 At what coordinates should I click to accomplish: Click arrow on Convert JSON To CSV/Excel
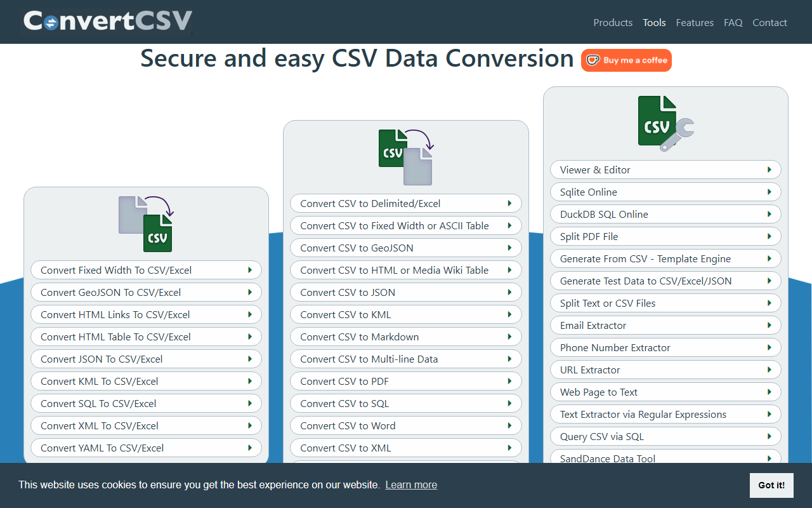tap(250, 359)
